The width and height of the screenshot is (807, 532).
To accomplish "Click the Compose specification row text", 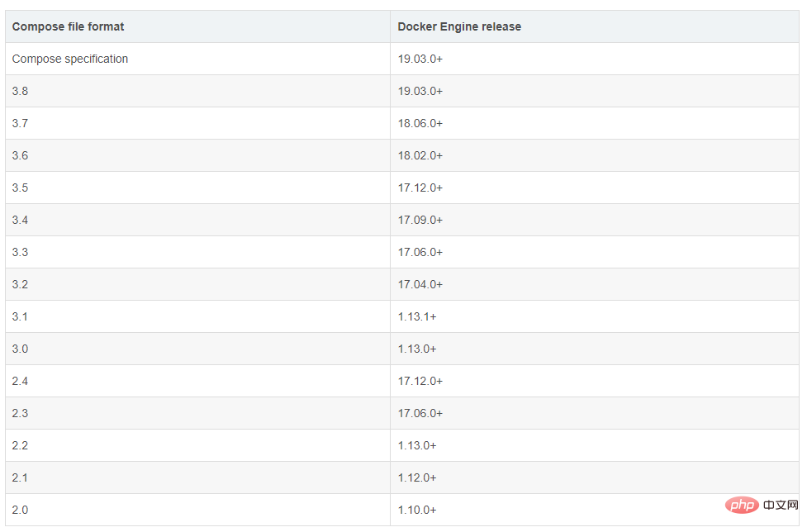I will (x=70, y=59).
